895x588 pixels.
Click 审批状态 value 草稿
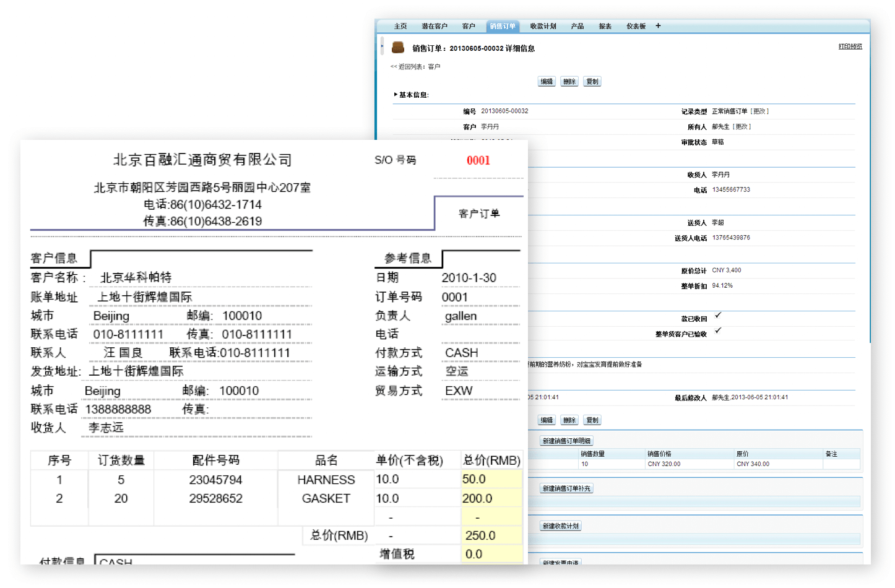tap(717, 142)
